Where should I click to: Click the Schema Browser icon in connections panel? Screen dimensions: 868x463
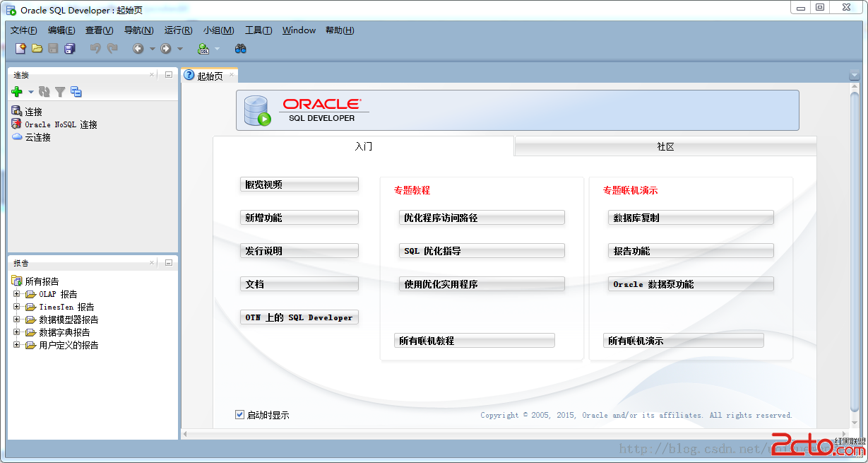[x=76, y=92]
